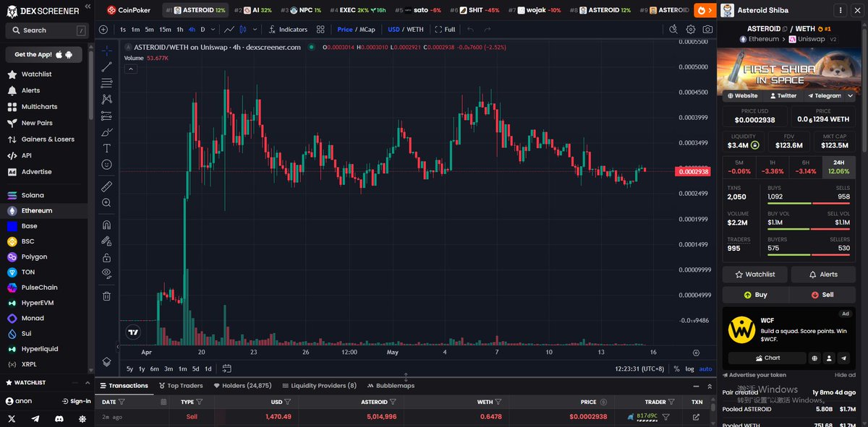The image size is (868, 427).
Task: Toggle log scale on chart
Action: (689, 368)
